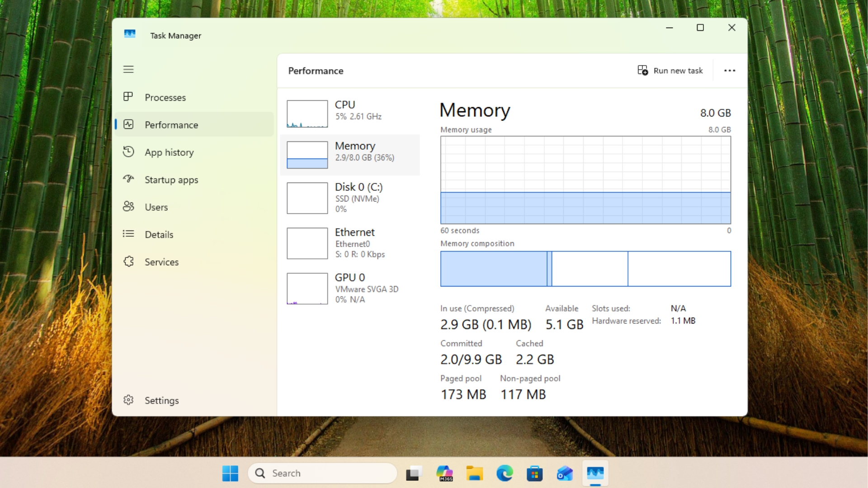The height and width of the screenshot is (488, 868).
Task: Open Microsoft Edge from the taskbar
Action: click(x=505, y=473)
